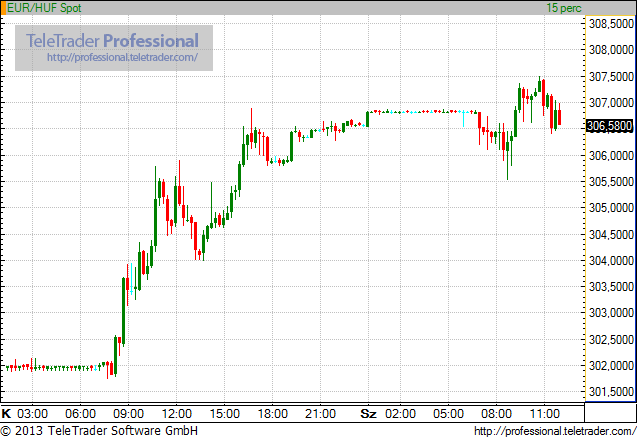This screenshot has height=440, width=637.
Task: Click the K day marker on time axis
Action: 6,414
